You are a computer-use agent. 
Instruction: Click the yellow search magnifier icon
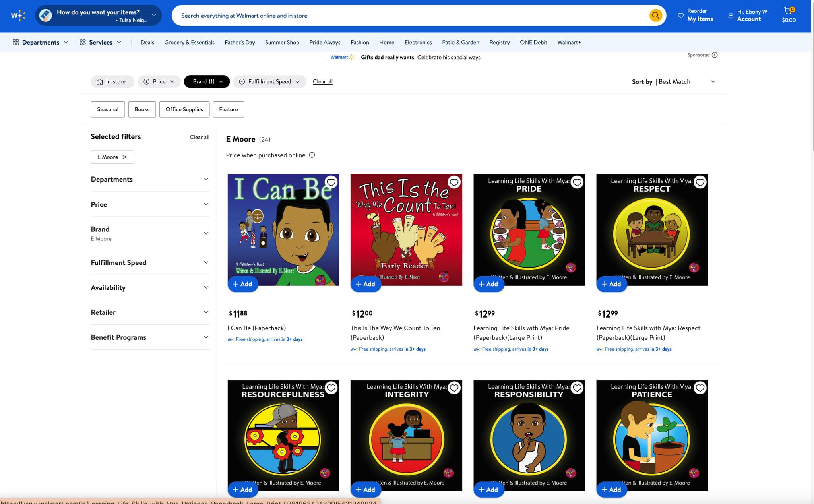click(x=655, y=16)
